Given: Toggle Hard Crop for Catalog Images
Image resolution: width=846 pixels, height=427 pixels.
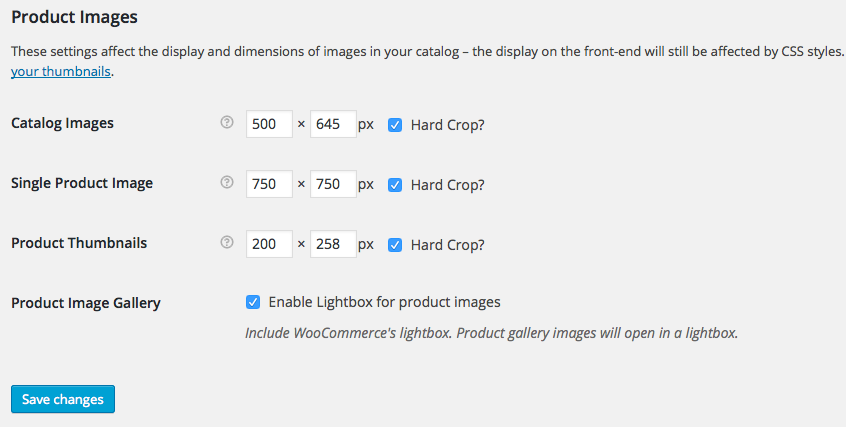Looking at the screenshot, I should [395, 125].
